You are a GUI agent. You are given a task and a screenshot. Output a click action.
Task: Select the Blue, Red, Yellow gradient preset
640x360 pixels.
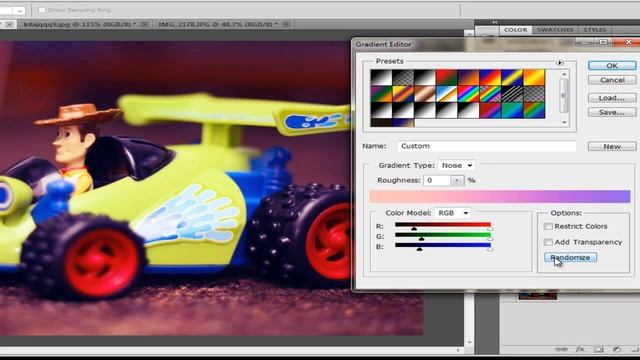coord(490,78)
